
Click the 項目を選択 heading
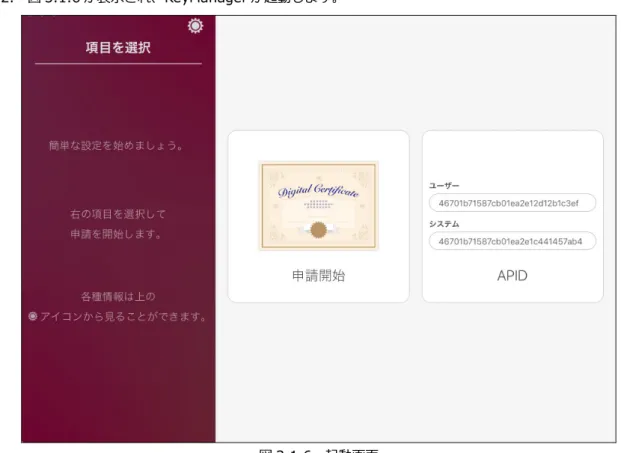point(118,48)
